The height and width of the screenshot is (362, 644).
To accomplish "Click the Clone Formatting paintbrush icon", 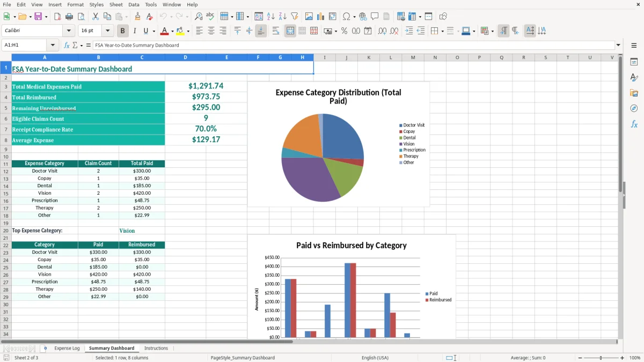I will pos(137,17).
